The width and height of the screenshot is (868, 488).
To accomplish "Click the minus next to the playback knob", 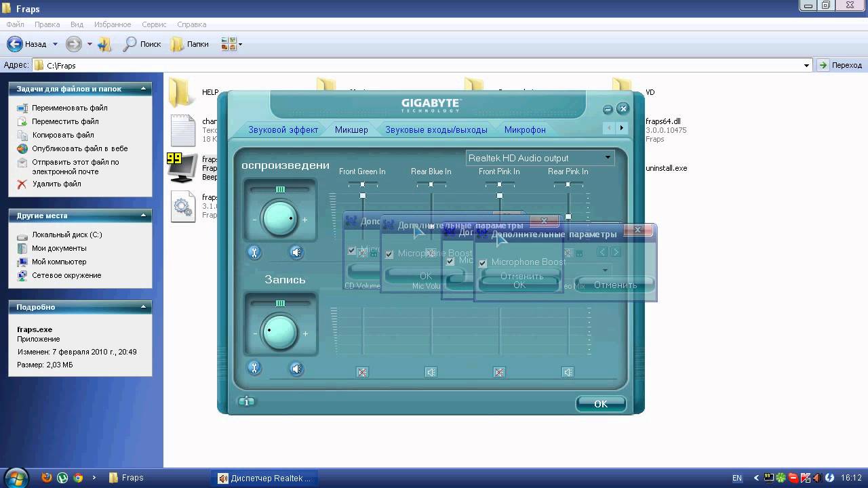I will pyautogui.click(x=255, y=220).
